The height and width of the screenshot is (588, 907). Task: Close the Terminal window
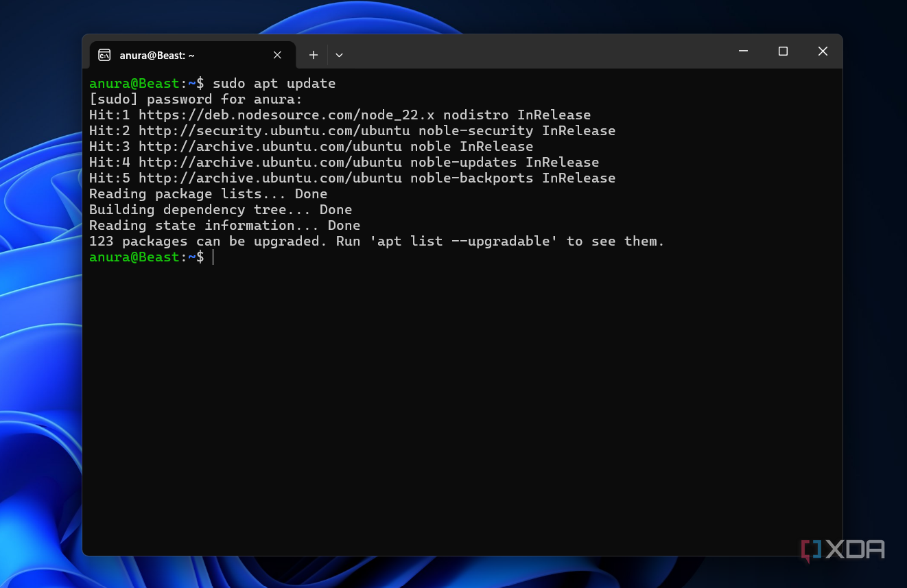(x=823, y=51)
